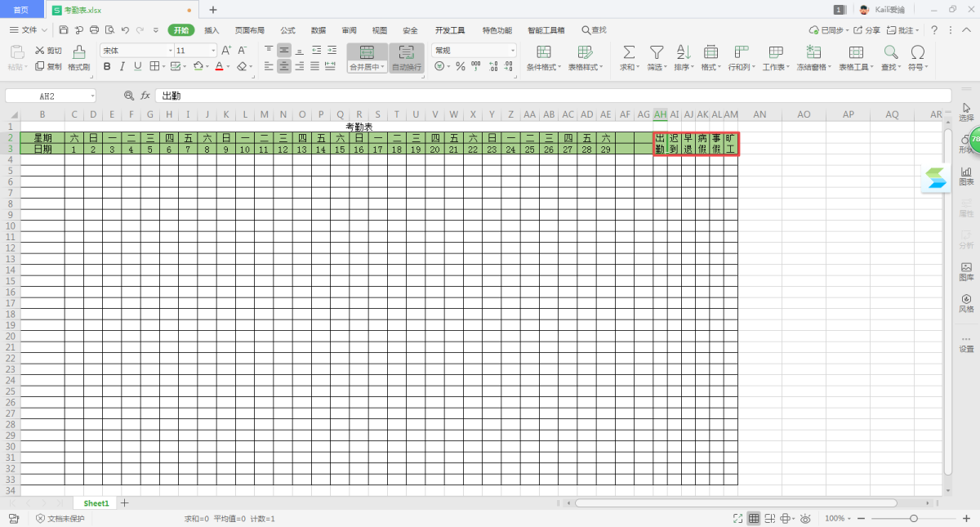Screen dimensions: 980x527
Task: Open Print Preview icon
Action: tap(109, 30)
